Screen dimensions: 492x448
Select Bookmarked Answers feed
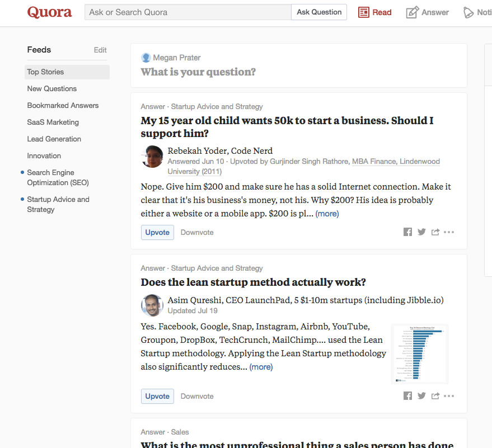click(x=63, y=105)
